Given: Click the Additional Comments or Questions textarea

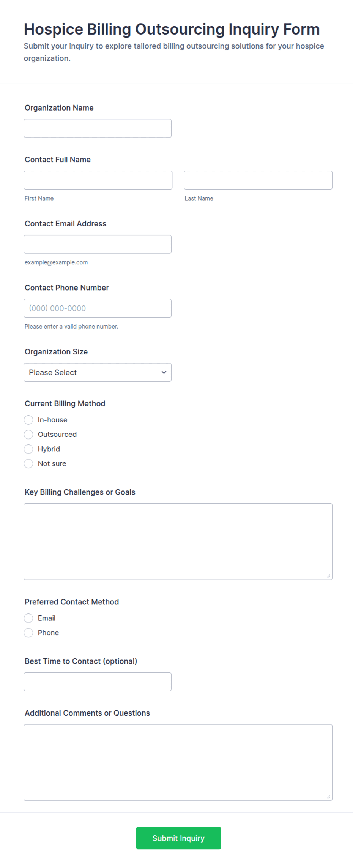Looking at the screenshot, I should click(178, 763).
